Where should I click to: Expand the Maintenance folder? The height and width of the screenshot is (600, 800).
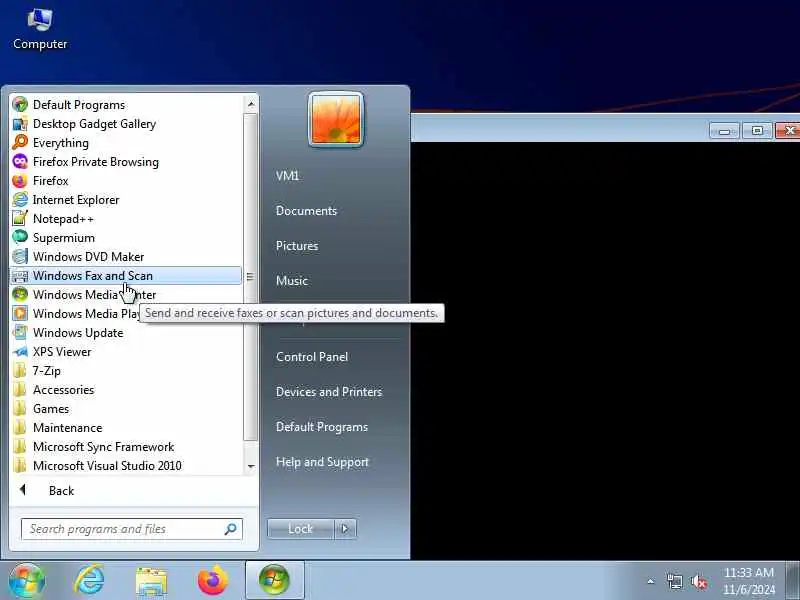[67, 428]
